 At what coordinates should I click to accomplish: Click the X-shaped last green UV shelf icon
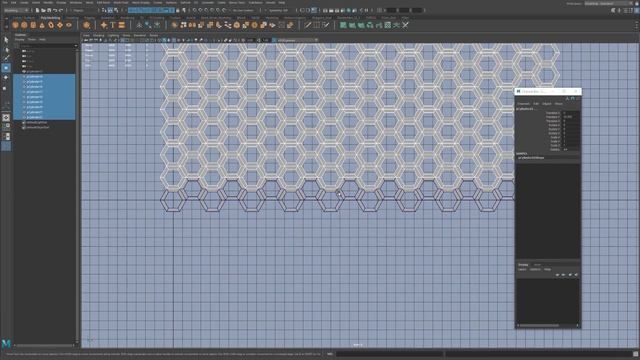coord(405,25)
